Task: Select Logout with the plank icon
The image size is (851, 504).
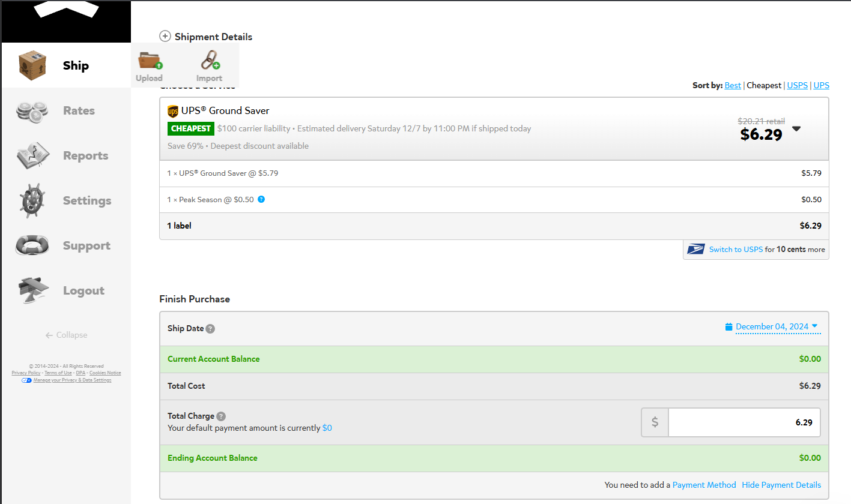Action: pos(65,290)
